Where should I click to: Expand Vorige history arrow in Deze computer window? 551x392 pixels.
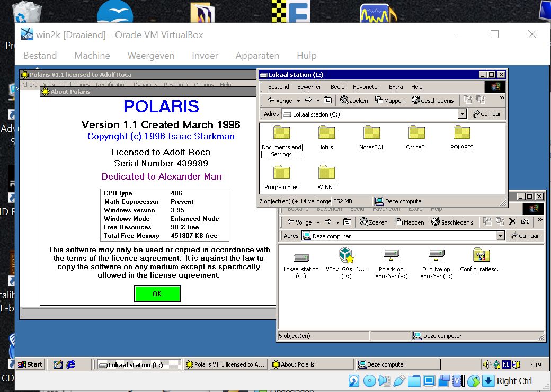[x=318, y=222]
